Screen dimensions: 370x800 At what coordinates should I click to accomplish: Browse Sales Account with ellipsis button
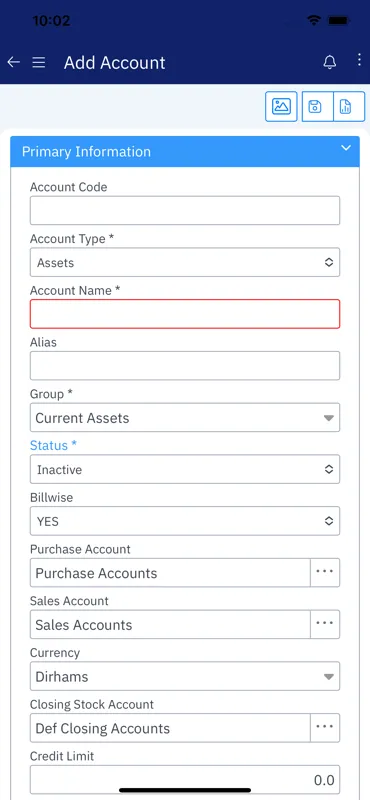pyautogui.click(x=325, y=624)
